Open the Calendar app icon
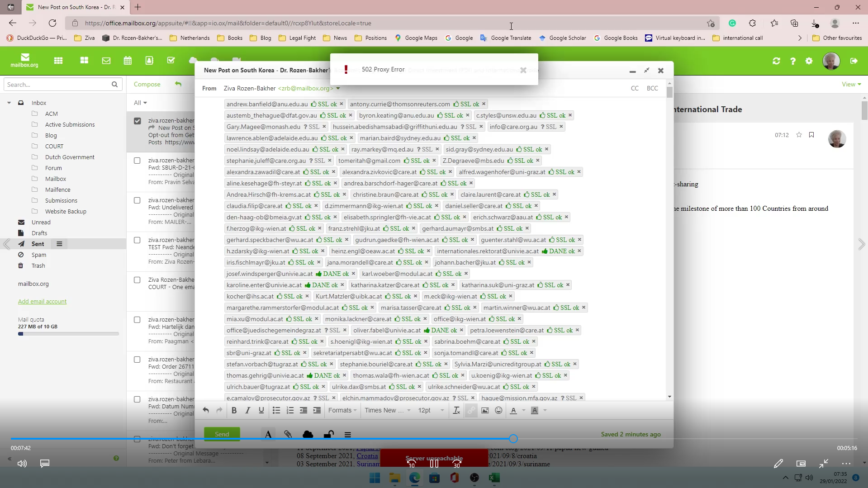Image resolution: width=868 pixels, height=488 pixels. pos(128,61)
